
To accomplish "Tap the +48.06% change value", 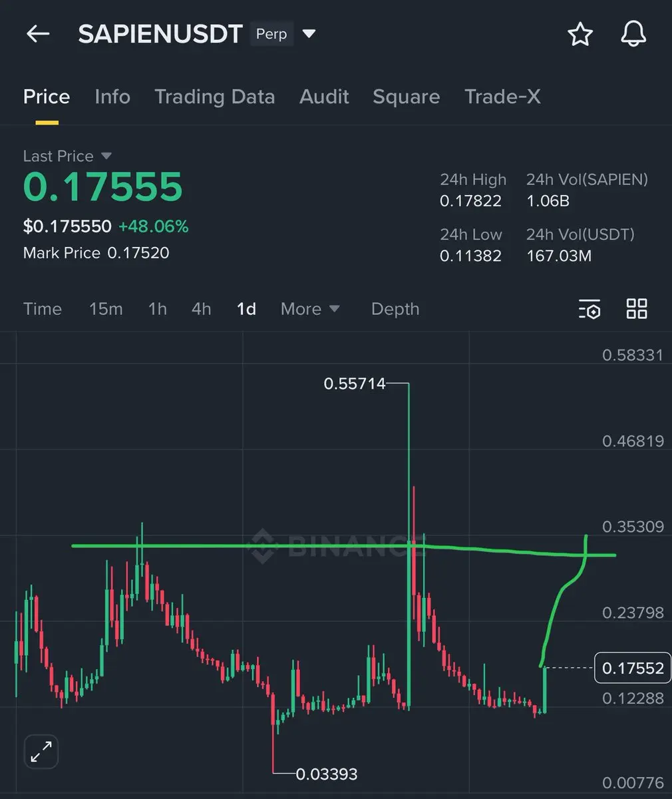I will click(154, 226).
